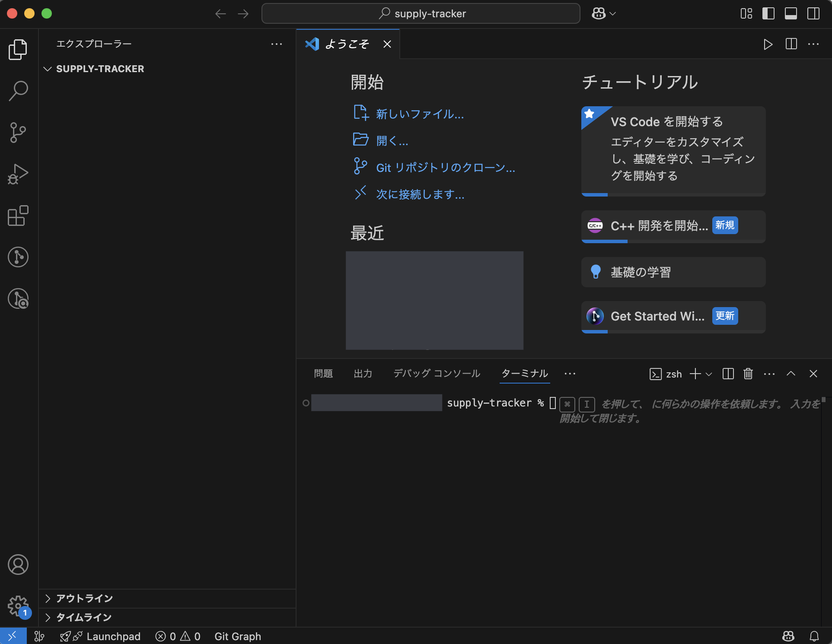The width and height of the screenshot is (832, 644).
Task: Toggle the primary sidebar visibility
Action: coord(769,13)
